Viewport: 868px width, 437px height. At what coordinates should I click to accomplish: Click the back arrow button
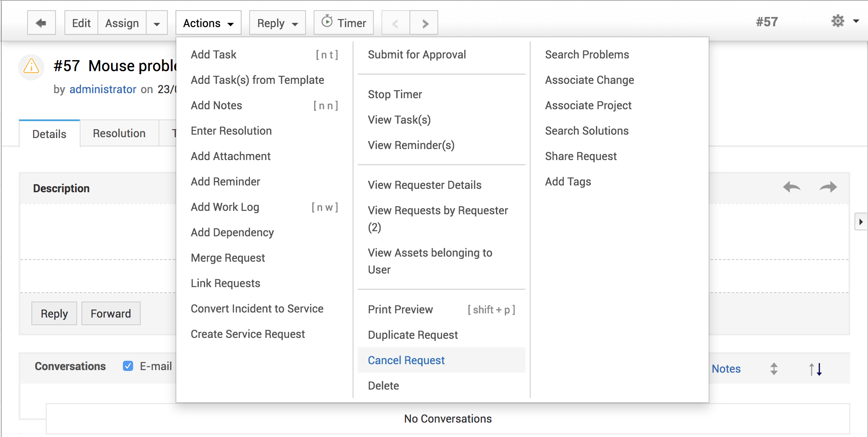coord(42,23)
